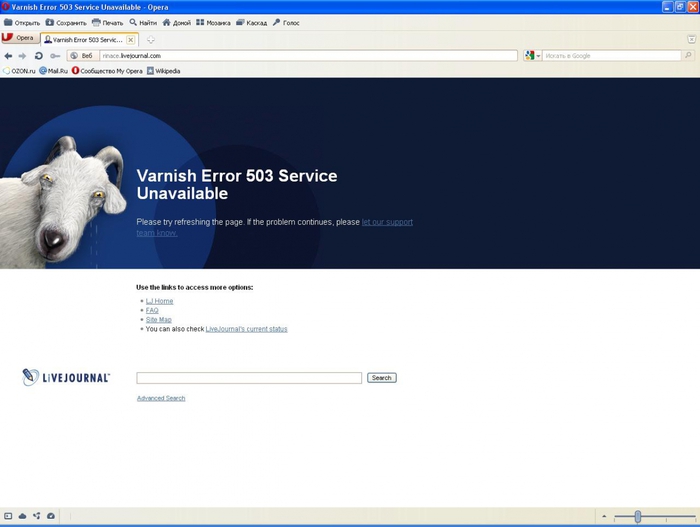
Task: Click the Найти (Find) toolbar button
Action: tap(143, 22)
